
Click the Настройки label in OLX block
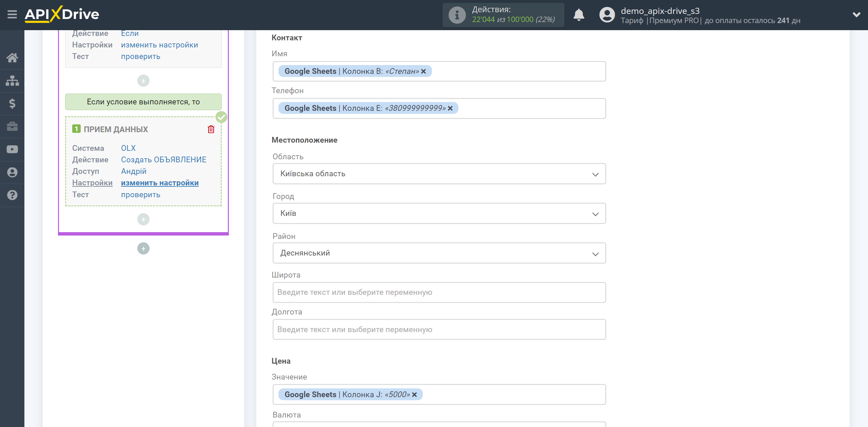point(92,183)
